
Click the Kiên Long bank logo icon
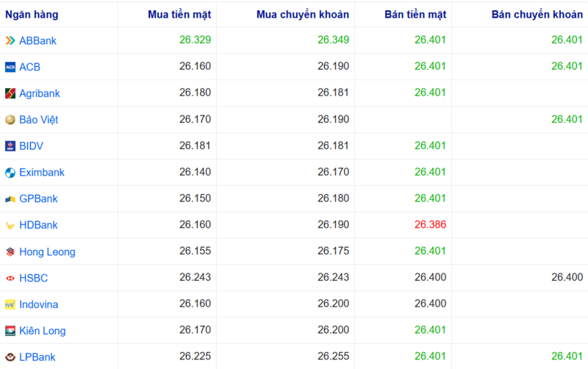pos(10,331)
